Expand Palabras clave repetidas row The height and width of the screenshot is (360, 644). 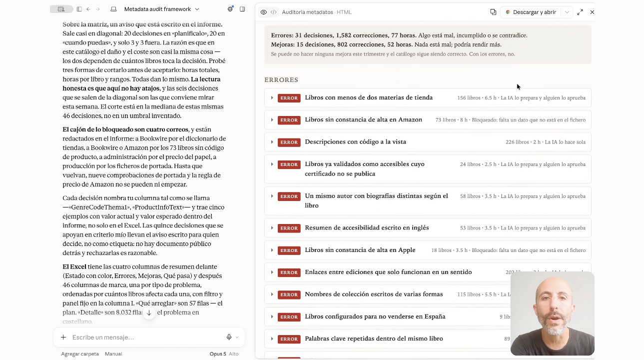(x=428, y=338)
